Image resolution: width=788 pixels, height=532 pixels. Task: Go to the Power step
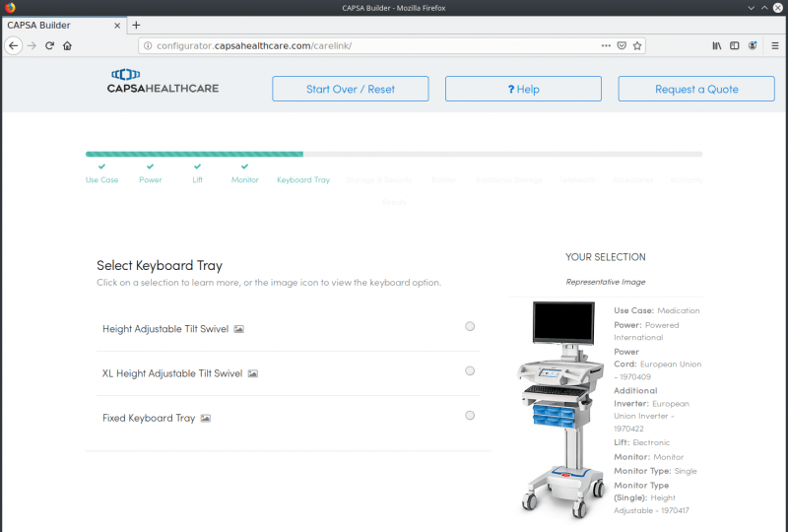(151, 180)
